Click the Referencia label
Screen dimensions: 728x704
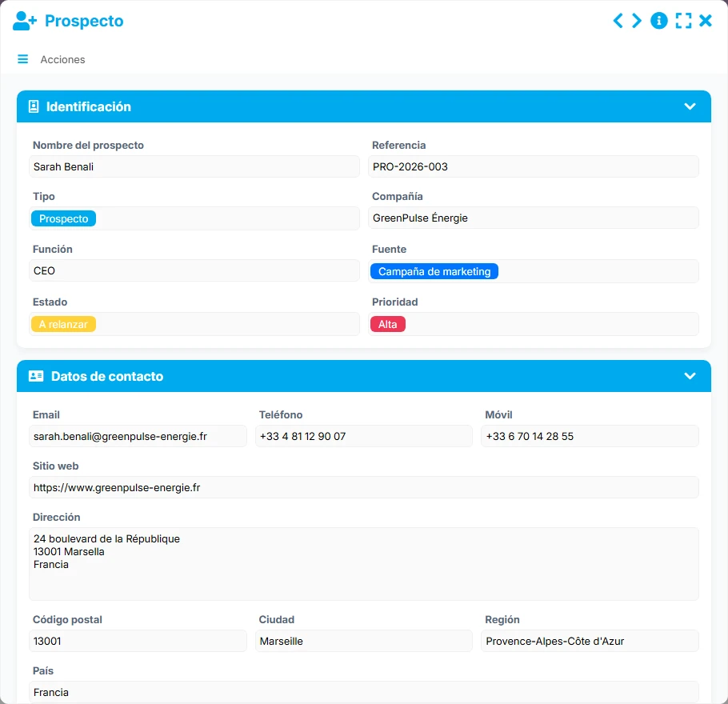(399, 146)
